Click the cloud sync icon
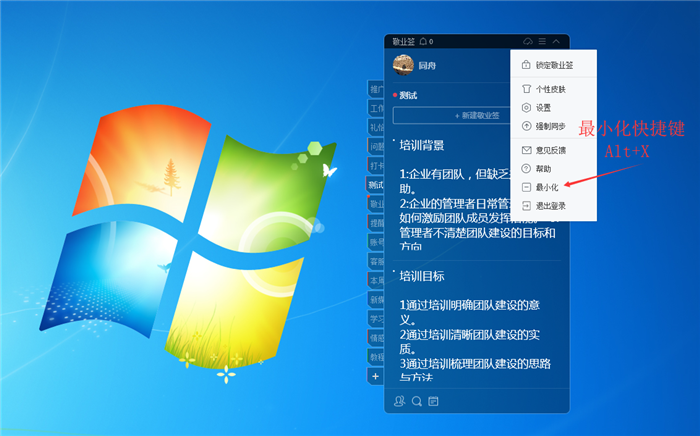This screenshot has height=436, width=700. coord(528,42)
